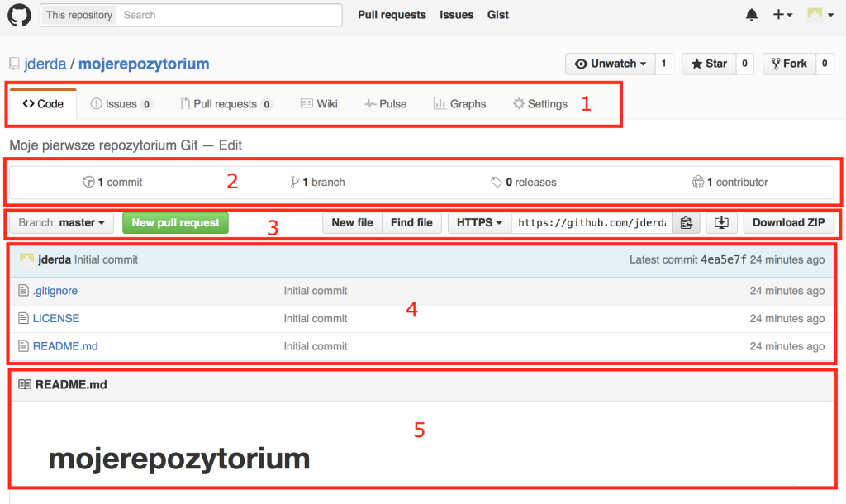Image resolution: width=846 pixels, height=504 pixels.
Task: Open the Unwatch dropdown
Action: coord(611,64)
